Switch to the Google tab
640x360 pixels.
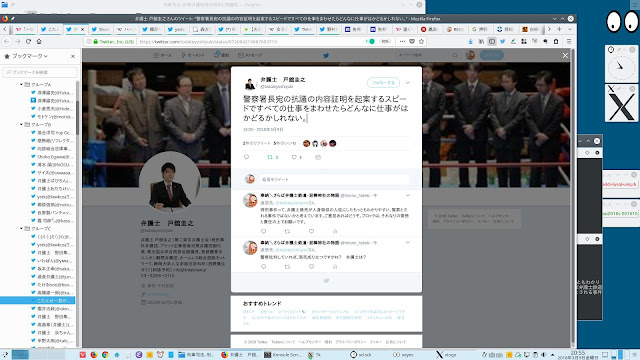(x=480, y=29)
